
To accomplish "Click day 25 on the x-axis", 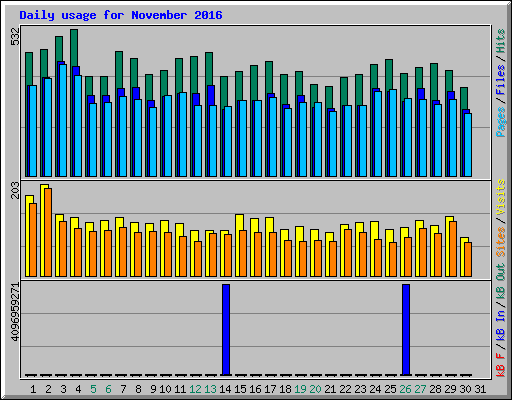I will click(x=390, y=389).
